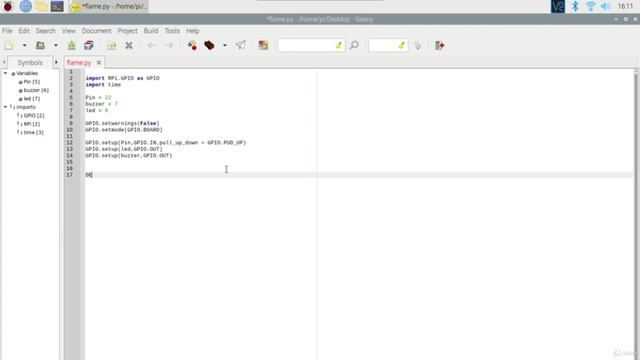The image size is (640, 360).
Task: Open the Raspberry Pi applications menu
Action: pos(8,6)
